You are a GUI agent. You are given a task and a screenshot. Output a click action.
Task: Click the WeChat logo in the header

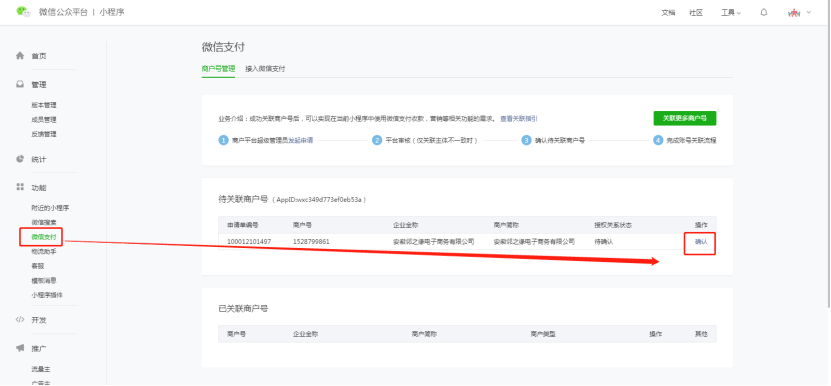pos(23,12)
